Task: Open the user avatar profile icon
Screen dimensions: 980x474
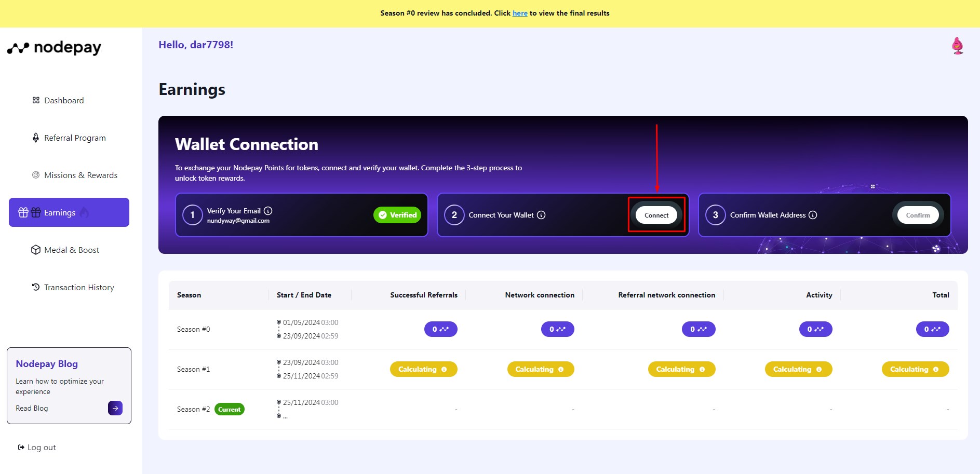Action: 958,46
